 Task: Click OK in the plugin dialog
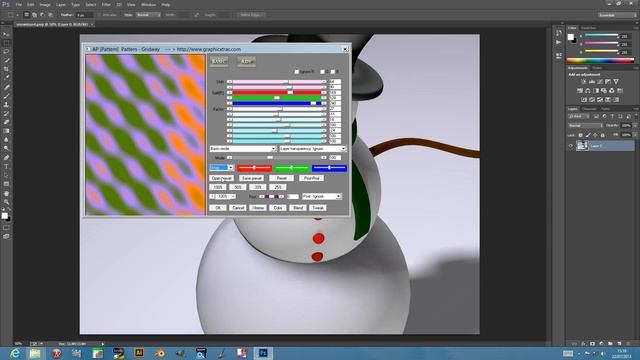pyautogui.click(x=218, y=208)
